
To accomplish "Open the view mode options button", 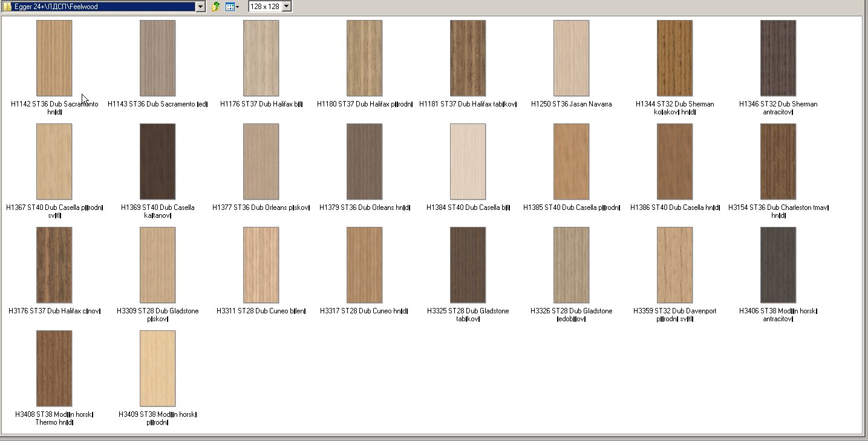I will coord(232,7).
